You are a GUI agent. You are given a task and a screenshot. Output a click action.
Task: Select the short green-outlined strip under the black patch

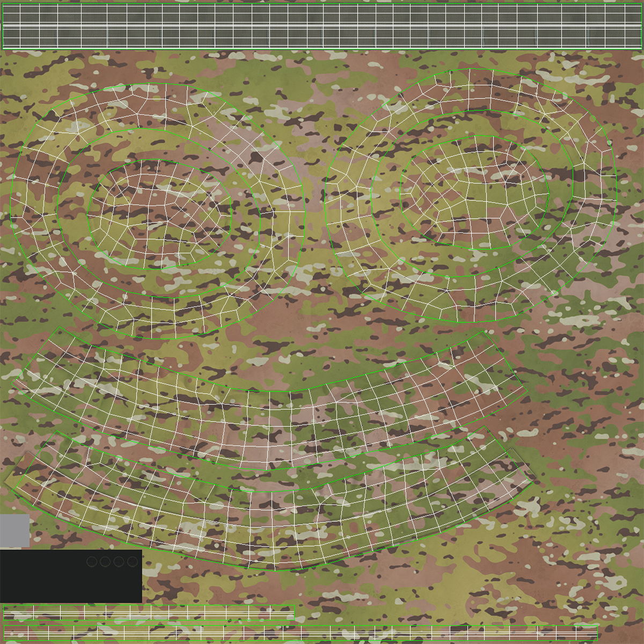[149, 612]
